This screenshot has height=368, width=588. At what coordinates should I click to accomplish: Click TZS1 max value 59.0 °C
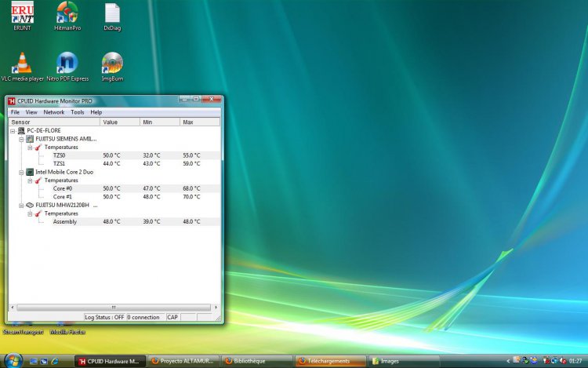pos(191,163)
